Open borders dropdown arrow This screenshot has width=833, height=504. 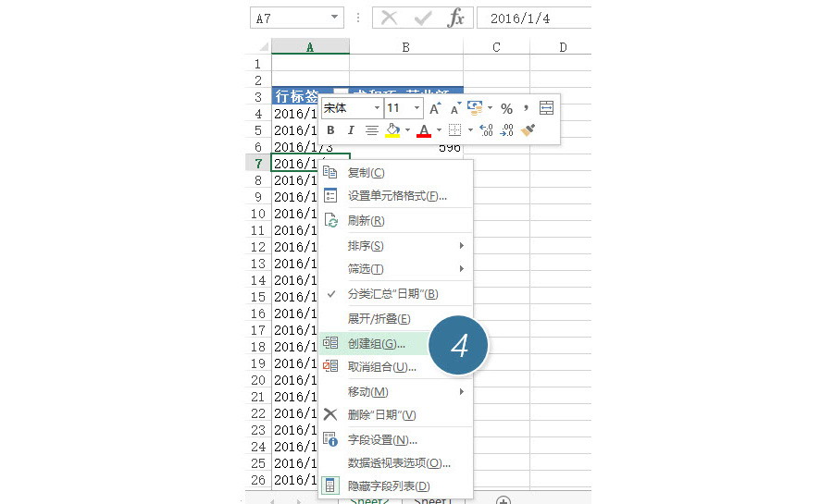coord(470,130)
